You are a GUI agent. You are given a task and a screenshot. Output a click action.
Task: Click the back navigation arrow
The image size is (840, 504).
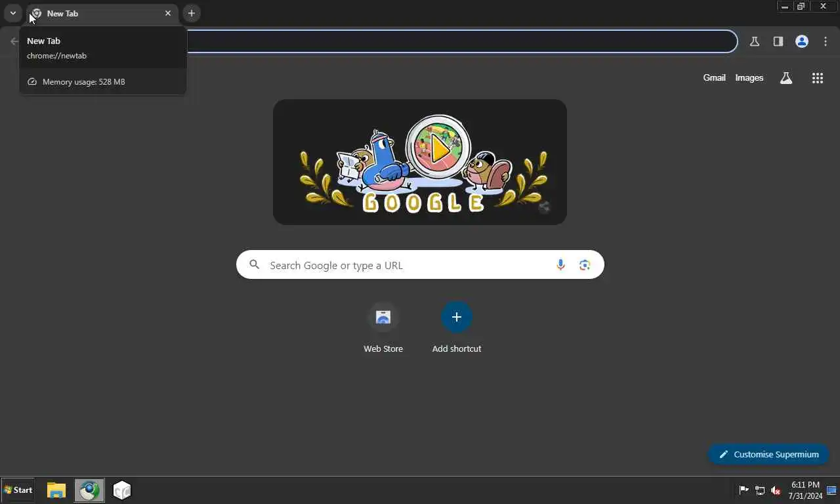14,41
